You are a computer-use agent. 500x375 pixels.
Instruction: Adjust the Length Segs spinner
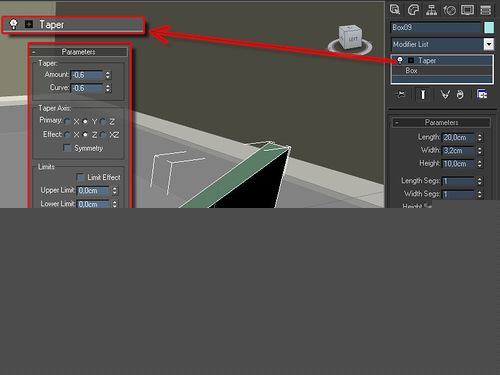(480, 181)
